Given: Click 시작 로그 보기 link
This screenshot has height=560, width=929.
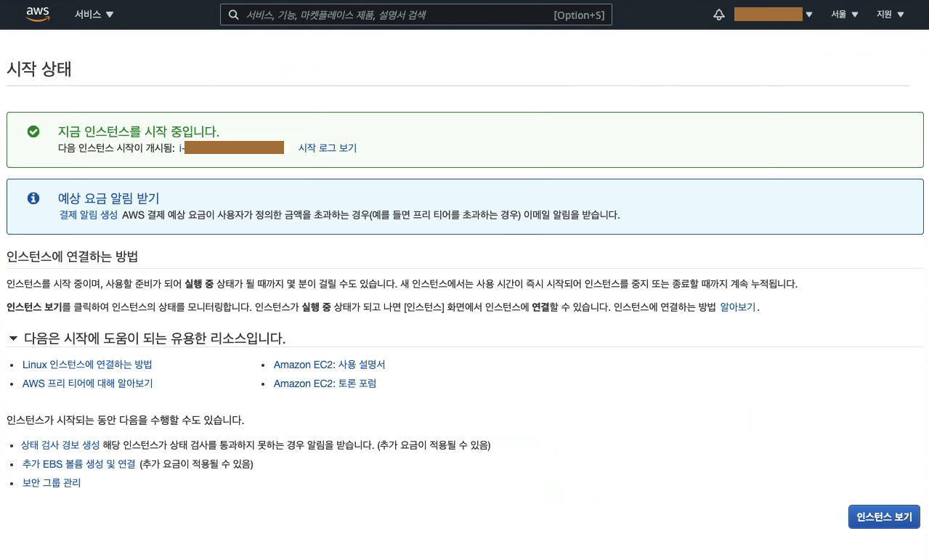Looking at the screenshot, I should point(328,147).
